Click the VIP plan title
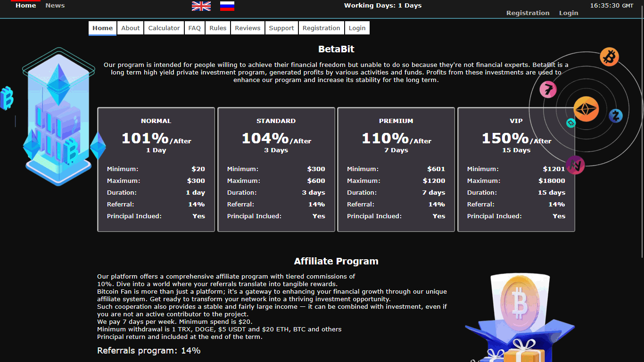This screenshot has height=362, width=644. click(516, 121)
